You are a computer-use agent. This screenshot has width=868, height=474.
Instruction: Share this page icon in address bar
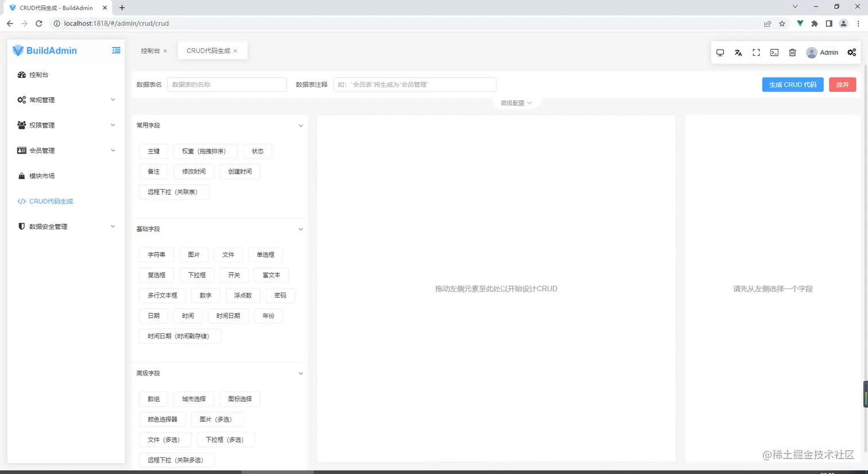[x=768, y=24]
